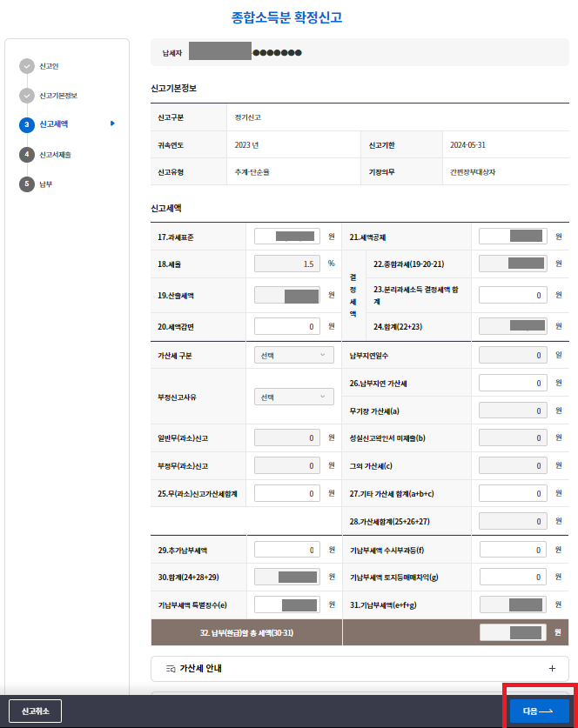Select the 신고세액 step label
Screen dimensions: 578x728
click(53, 124)
